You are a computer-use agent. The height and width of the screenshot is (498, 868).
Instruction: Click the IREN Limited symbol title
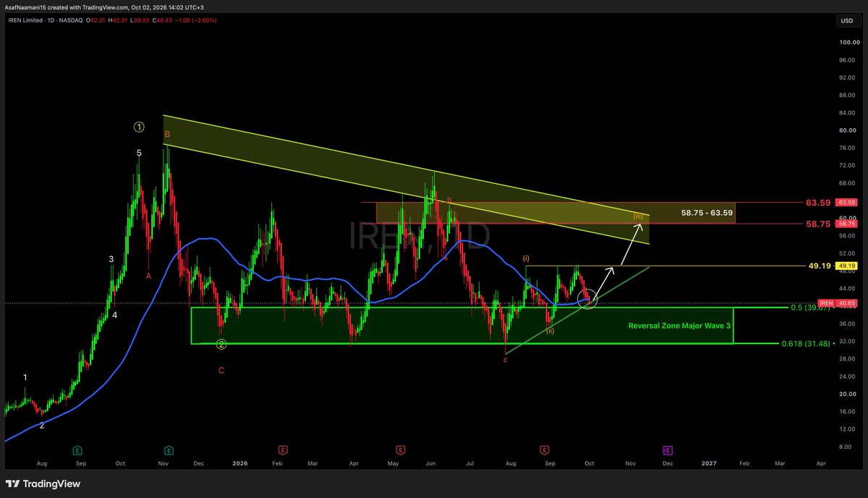click(26, 20)
